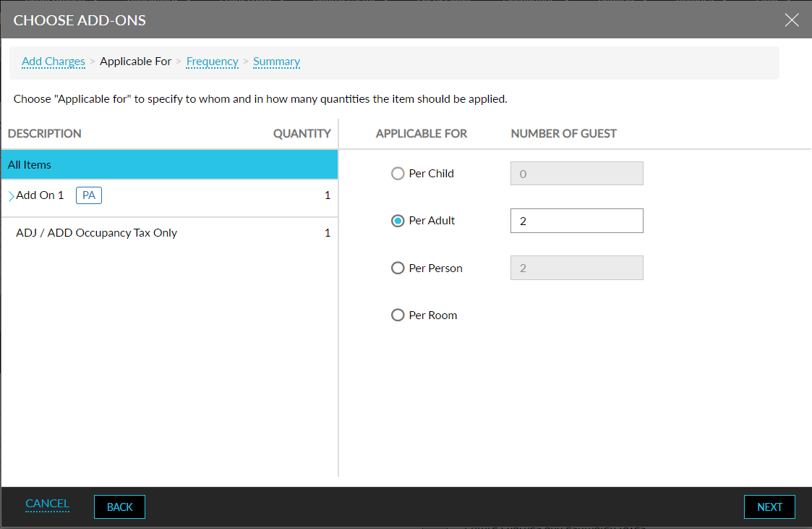The height and width of the screenshot is (529, 812).
Task: Click the CANCEL link
Action: coord(47,504)
